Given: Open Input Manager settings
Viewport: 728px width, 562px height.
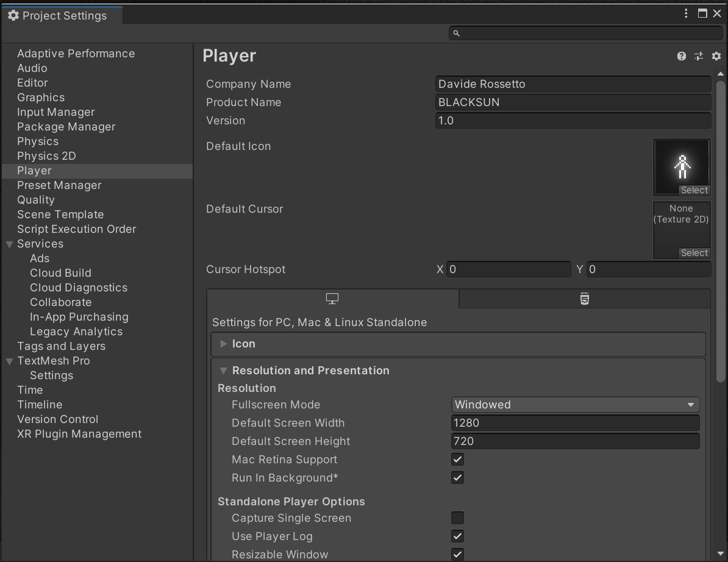Looking at the screenshot, I should point(55,112).
